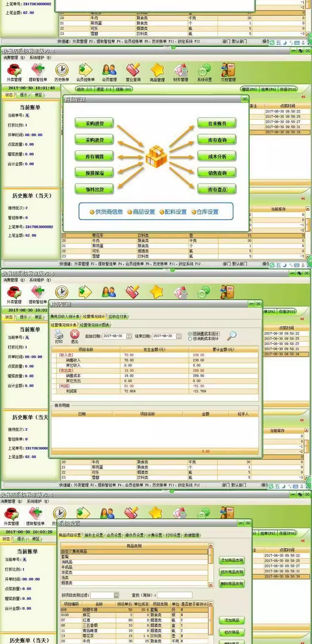Image resolution: width=312 pixels, height=644 pixels.
Task: Collapse panel with red chevrons above 商品管理 点菜时间
Action: tap(303, 97)
